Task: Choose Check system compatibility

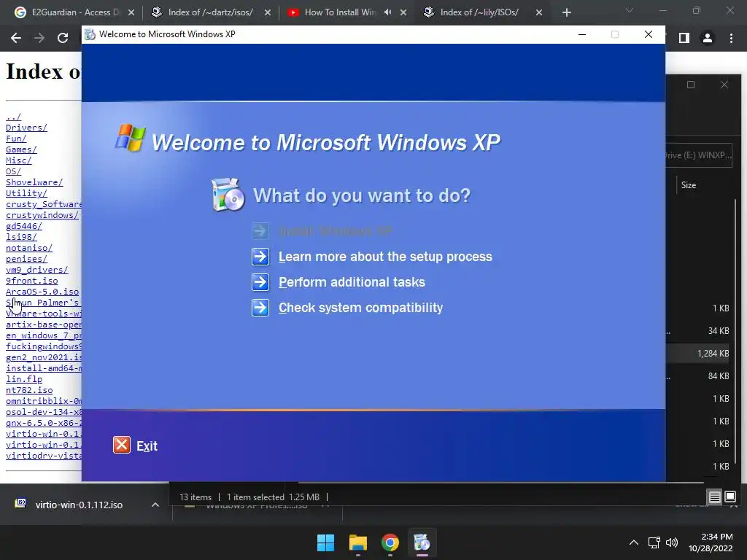Action: coord(360,308)
